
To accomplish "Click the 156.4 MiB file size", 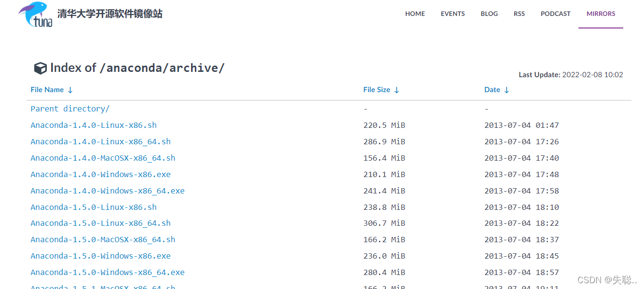I will coord(384,158).
